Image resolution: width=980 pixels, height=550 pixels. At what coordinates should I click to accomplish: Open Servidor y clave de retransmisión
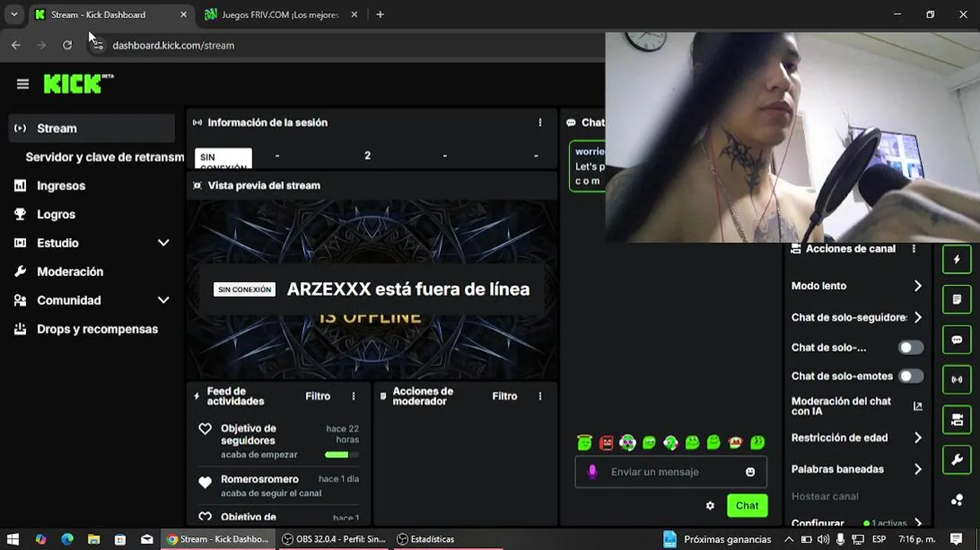[105, 157]
